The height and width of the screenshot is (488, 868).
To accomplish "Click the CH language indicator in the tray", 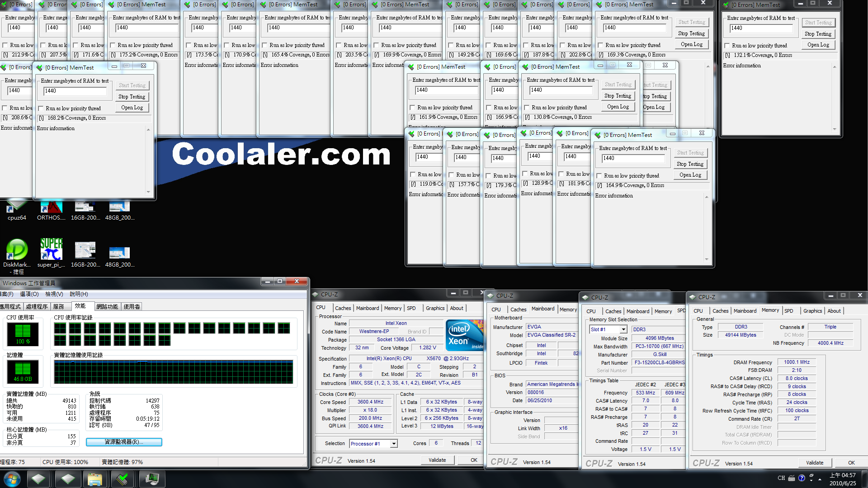I will pos(781,478).
